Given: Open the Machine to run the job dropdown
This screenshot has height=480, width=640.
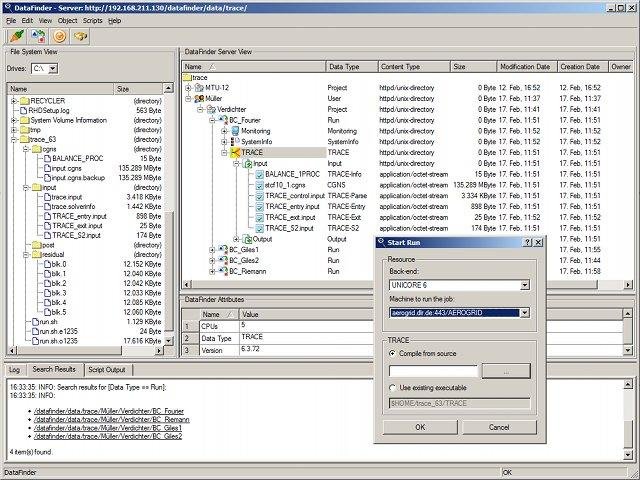Looking at the screenshot, I should click(525, 312).
